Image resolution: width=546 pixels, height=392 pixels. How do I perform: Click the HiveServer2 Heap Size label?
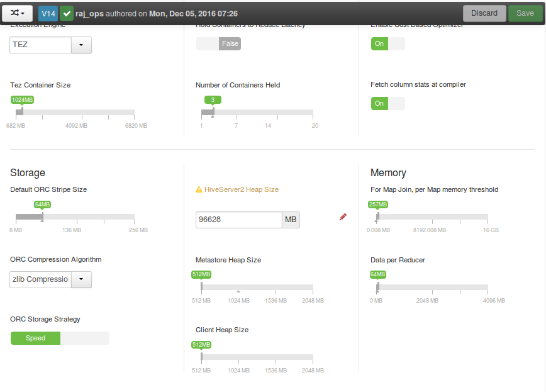click(242, 189)
